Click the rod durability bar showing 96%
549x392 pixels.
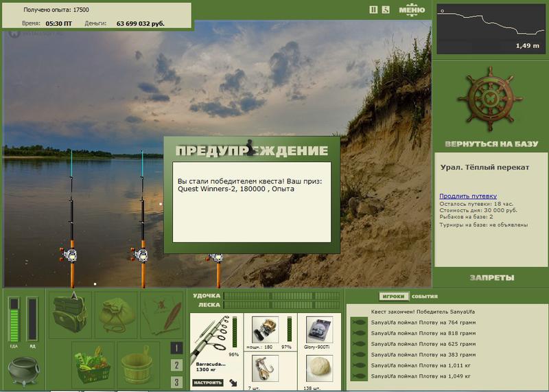[235, 332]
